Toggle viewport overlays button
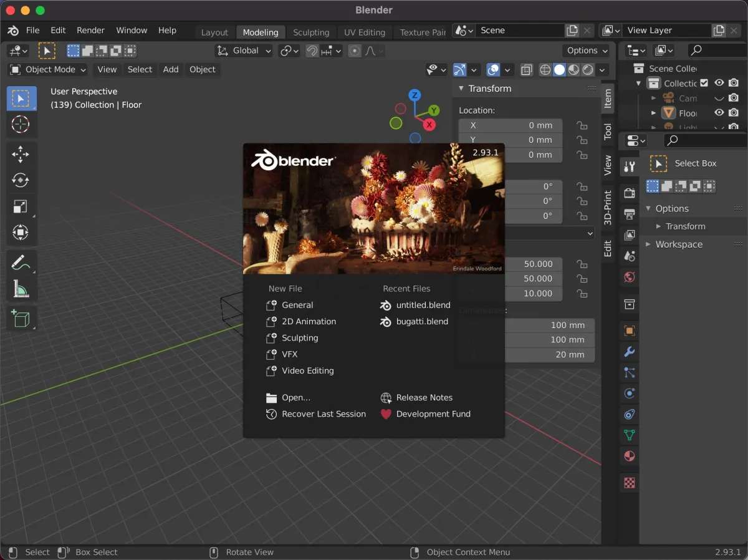The image size is (748, 560). tap(493, 70)
